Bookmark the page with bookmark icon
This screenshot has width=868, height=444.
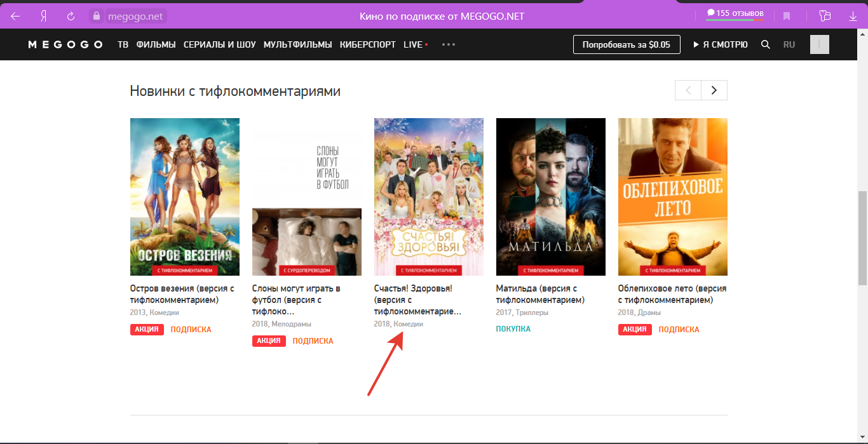[x=787, y=17]
